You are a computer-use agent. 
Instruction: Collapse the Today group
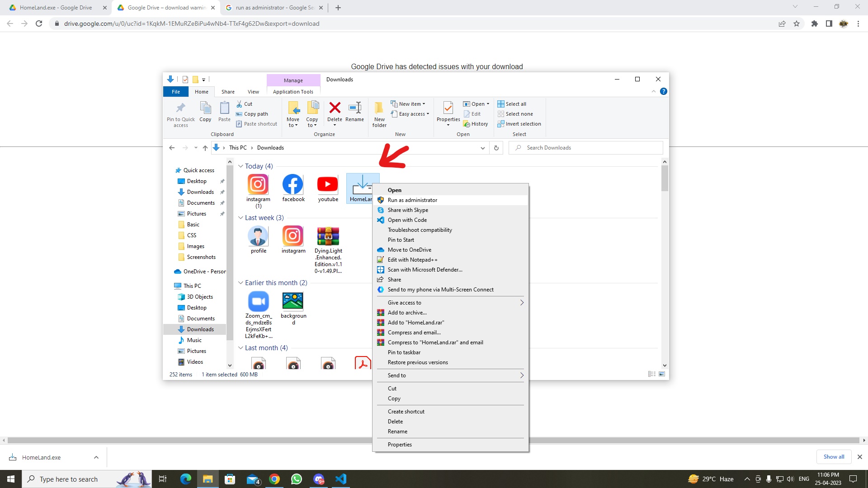pos(241,166)
